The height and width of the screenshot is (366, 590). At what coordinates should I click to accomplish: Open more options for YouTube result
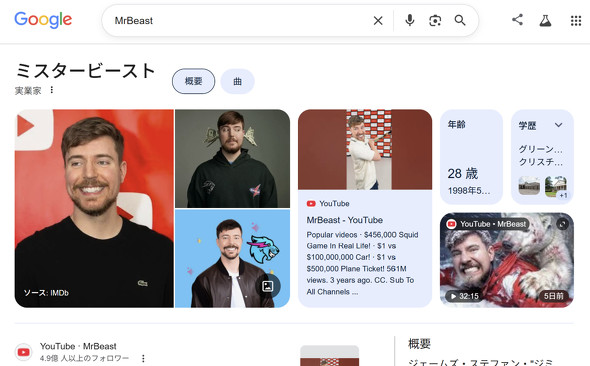(143, 358)
